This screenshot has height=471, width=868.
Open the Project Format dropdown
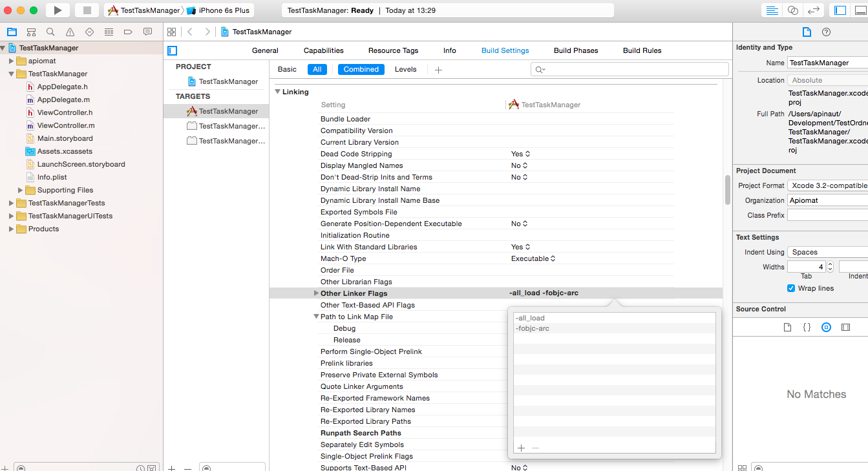pos(827,185)
